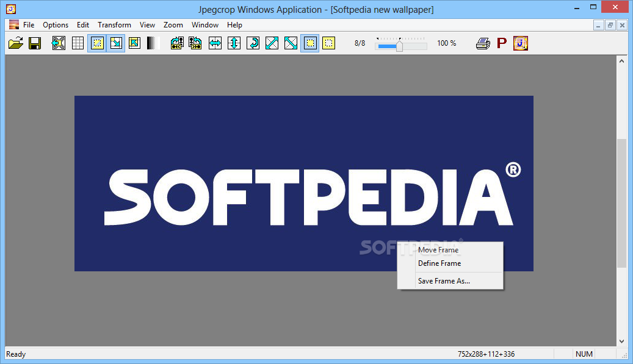Image resolution: width=633 pixels, height=364 pixels.
Task: Open the Edit menu
Action: click(x=83, y=24)
